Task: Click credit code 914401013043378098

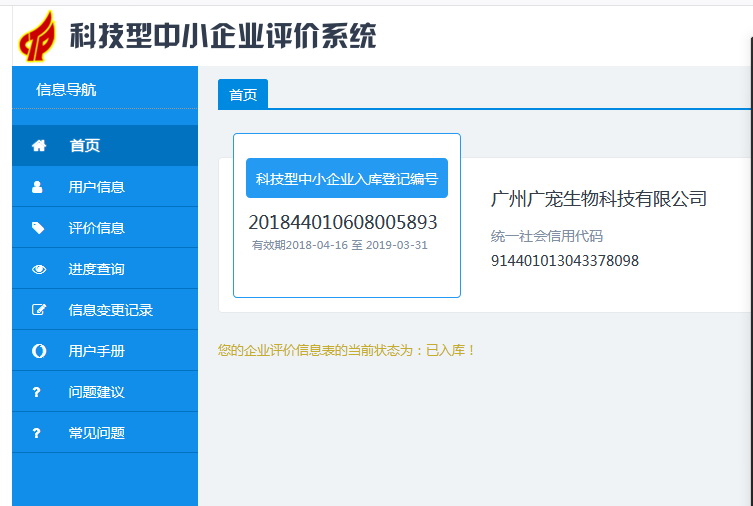Action: pyautogui.click(x=565, y=261)
